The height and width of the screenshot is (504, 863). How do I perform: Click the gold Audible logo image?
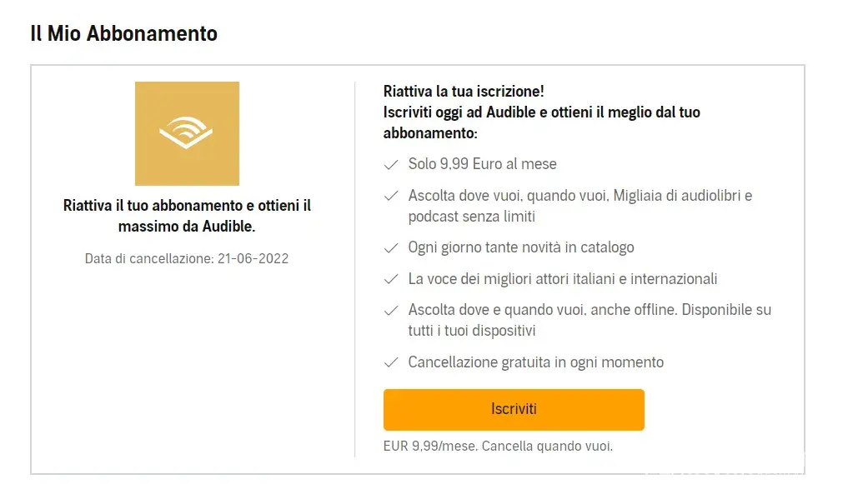tap(187, 133)
